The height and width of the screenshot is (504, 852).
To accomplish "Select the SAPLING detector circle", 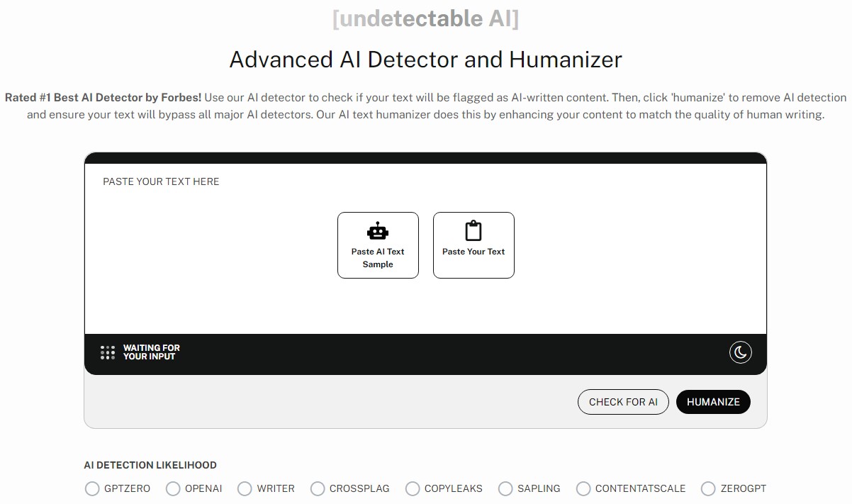I will click(x=505, y=488).
